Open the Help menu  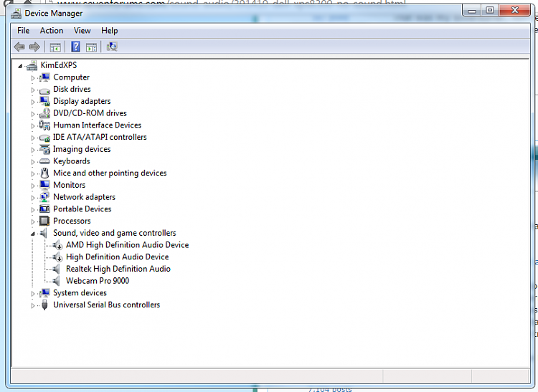[x=110, y=31]
